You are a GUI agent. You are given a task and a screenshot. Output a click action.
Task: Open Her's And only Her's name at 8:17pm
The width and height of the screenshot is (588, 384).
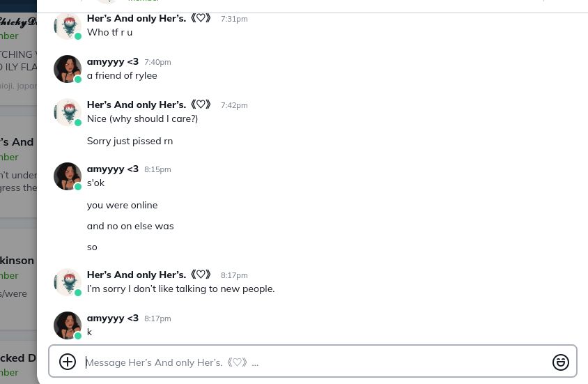point(149,275)
